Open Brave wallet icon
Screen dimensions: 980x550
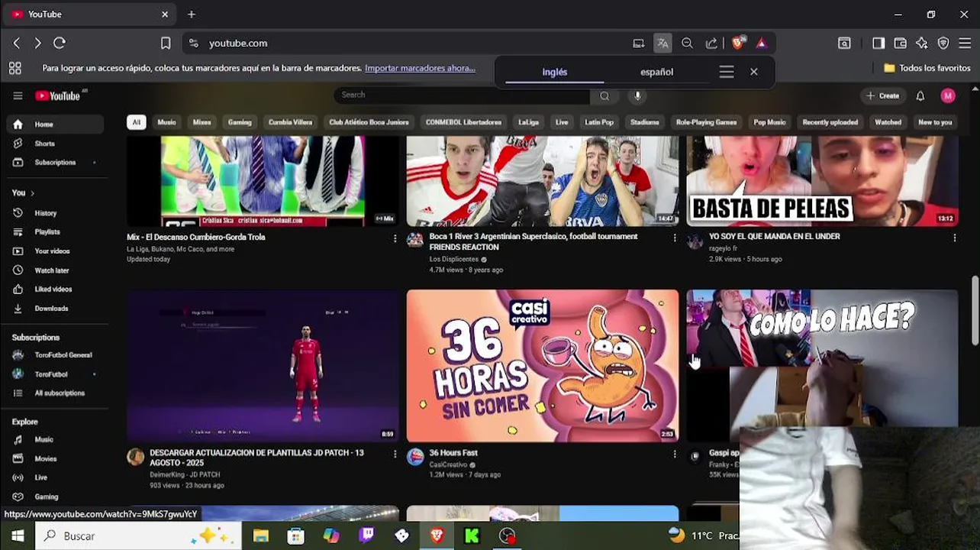click(900, 44)
